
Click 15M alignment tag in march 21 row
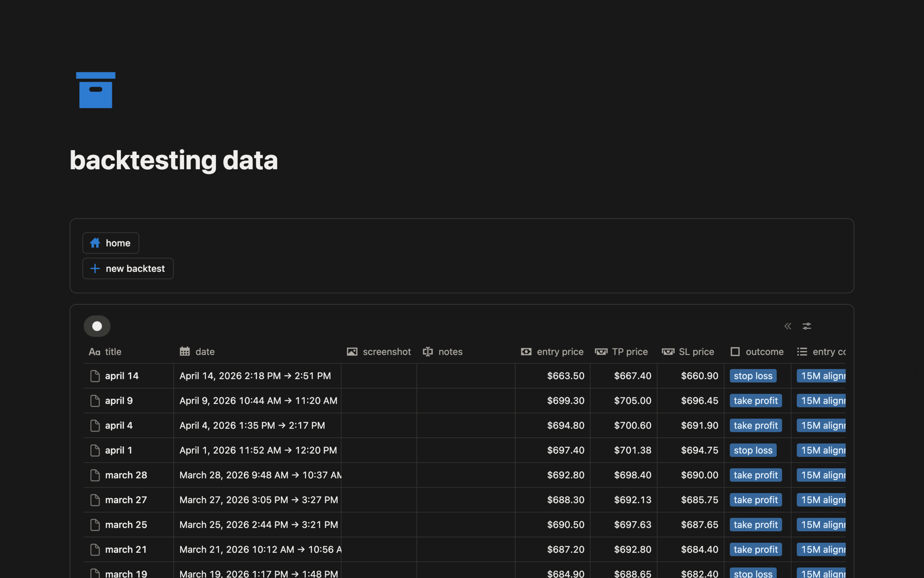821,550
